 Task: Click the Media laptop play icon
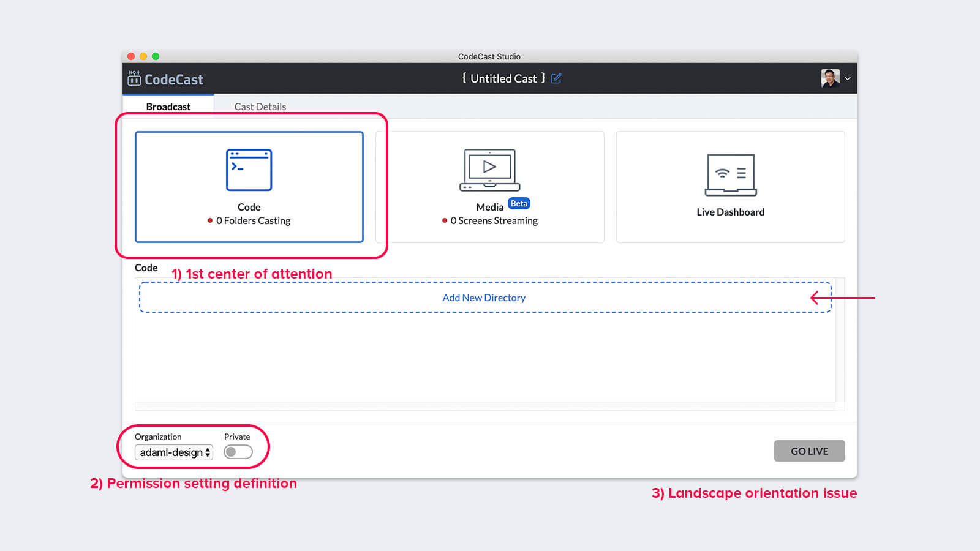(x=489, y=170)
